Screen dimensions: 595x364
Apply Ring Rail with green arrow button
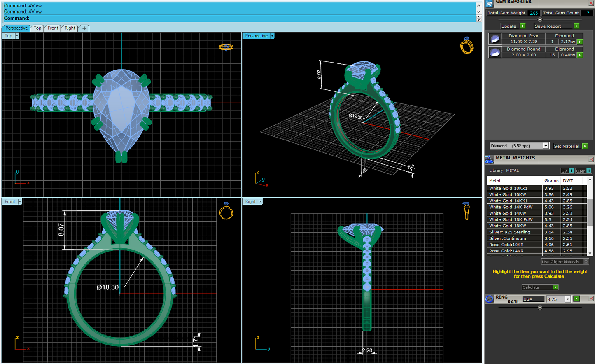576,299
